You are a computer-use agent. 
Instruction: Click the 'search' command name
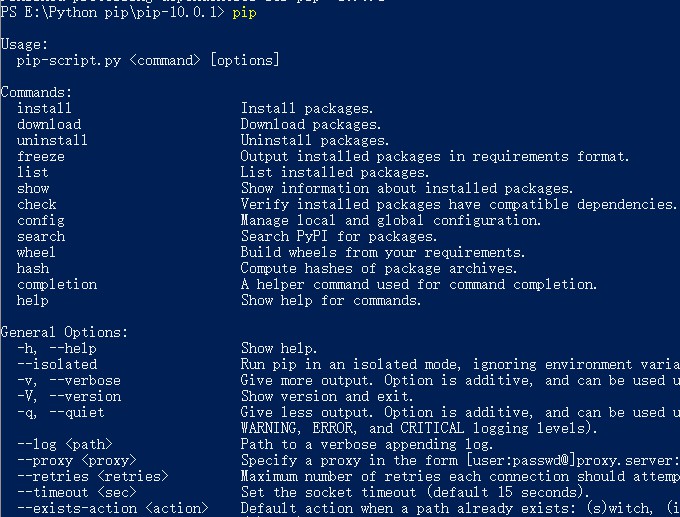point(40,236)
